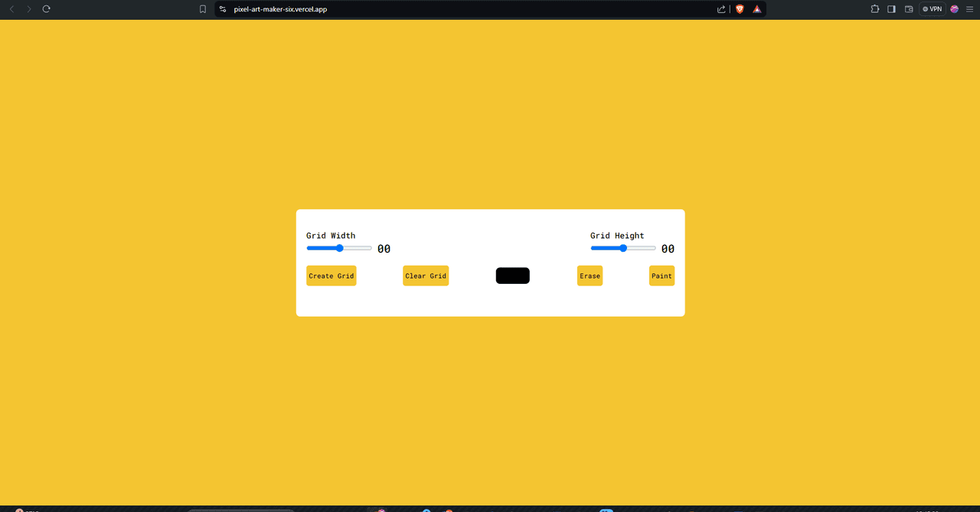Open the browser extensions puzzle icon
980x512 pixels.
click(x=875, y=9)
